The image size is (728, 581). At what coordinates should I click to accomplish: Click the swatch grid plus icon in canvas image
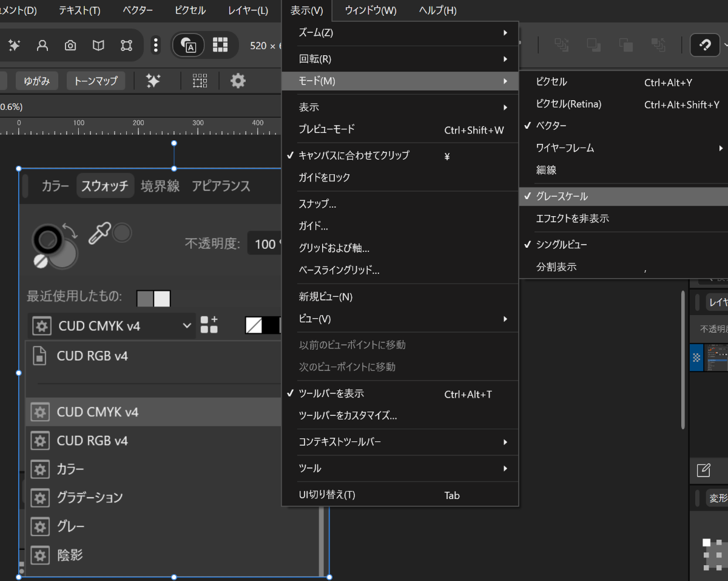[209, 325]
